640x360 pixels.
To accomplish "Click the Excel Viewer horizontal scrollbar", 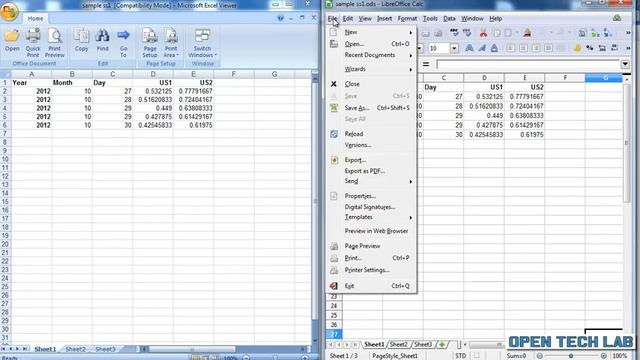I will tap(192, 349).
